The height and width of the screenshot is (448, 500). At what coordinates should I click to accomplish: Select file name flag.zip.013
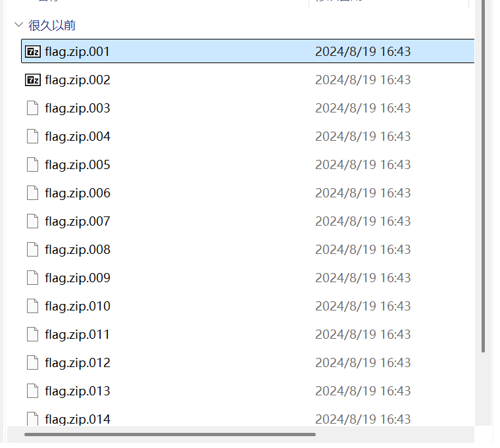[x=78, y=391]
